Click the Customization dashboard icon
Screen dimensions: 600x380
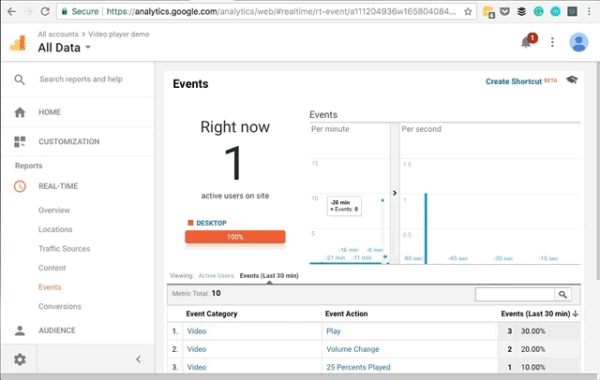pos(20,142)
